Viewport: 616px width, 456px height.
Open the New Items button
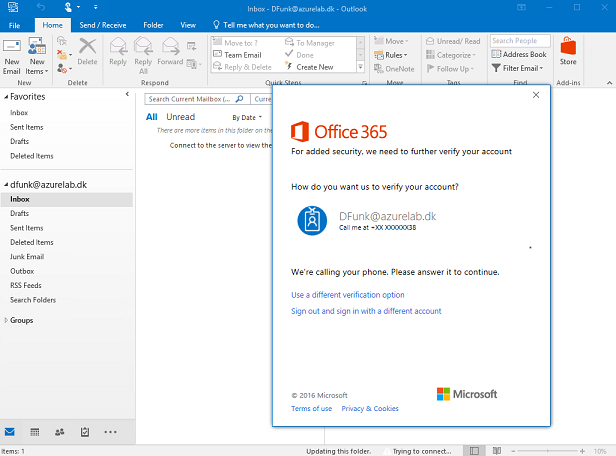click(37, 55)
